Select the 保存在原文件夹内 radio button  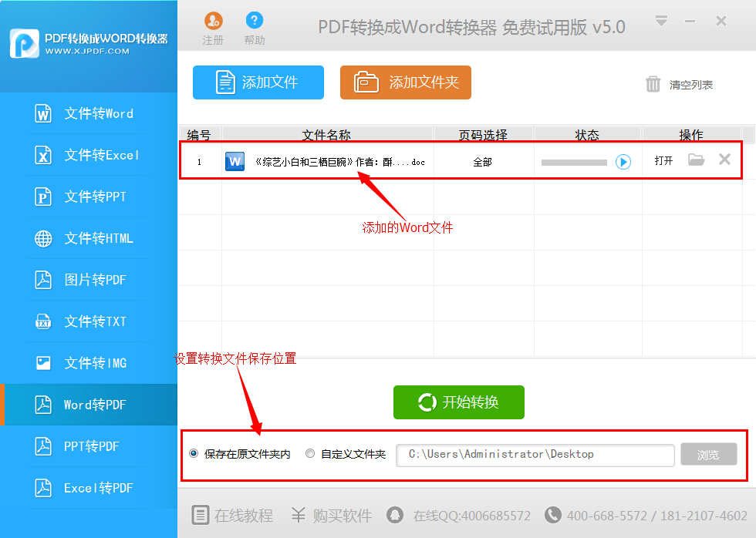[194, 453]
